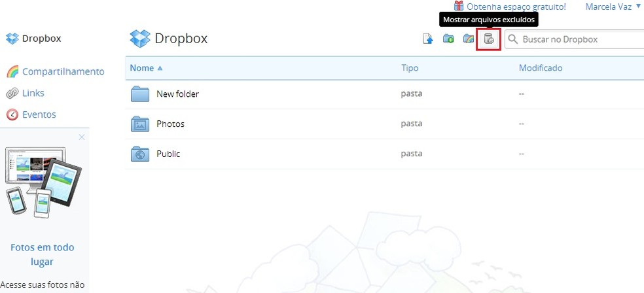The height and width of the screenshot is (293, 644).
Task: Open Marcela Vaz account dropdown
Action: tap(612, 7)
